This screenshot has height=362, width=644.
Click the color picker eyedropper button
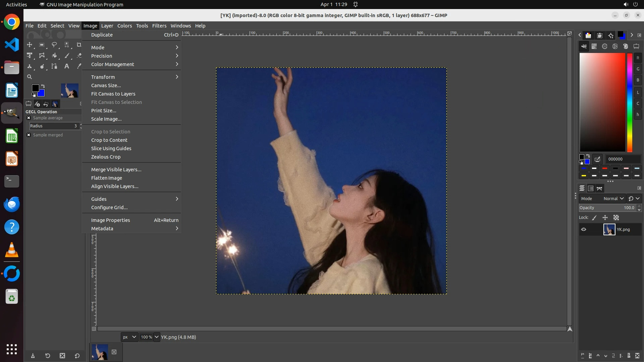597,159
